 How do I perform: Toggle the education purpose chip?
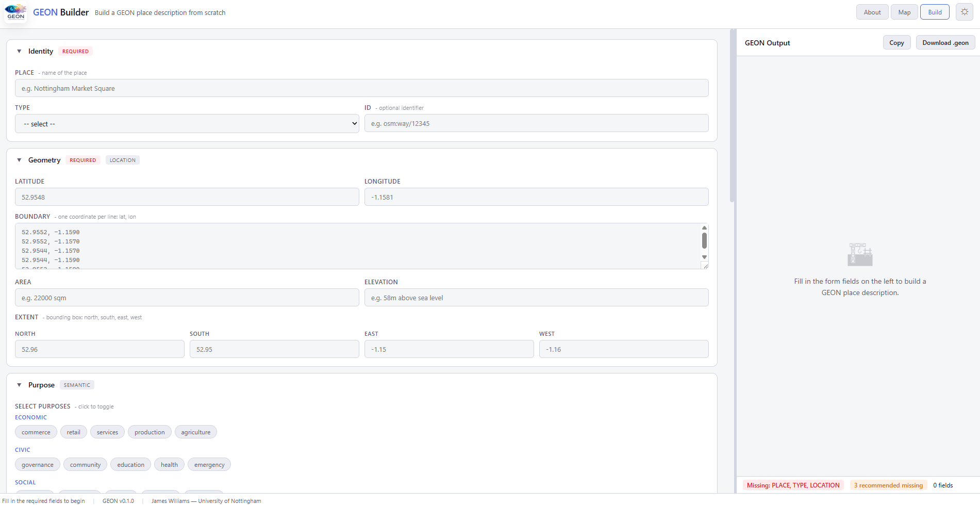(131, 465)
